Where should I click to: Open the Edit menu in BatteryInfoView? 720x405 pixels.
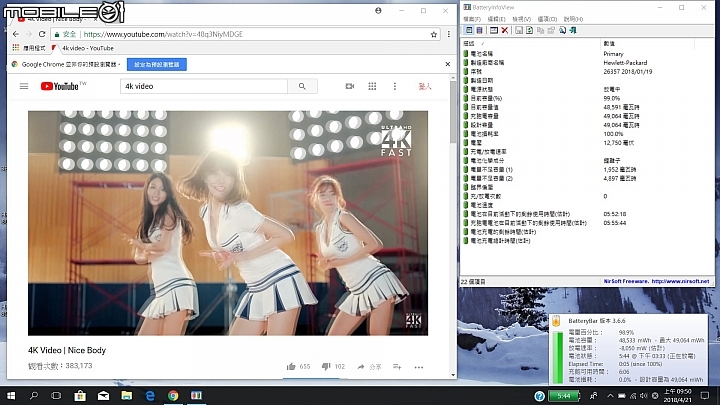point(496,19)
